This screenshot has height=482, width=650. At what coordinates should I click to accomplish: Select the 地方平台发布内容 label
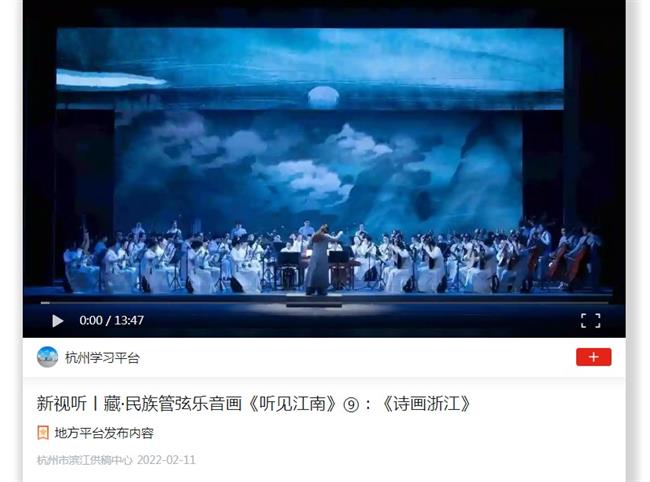(x=104, y=433)
